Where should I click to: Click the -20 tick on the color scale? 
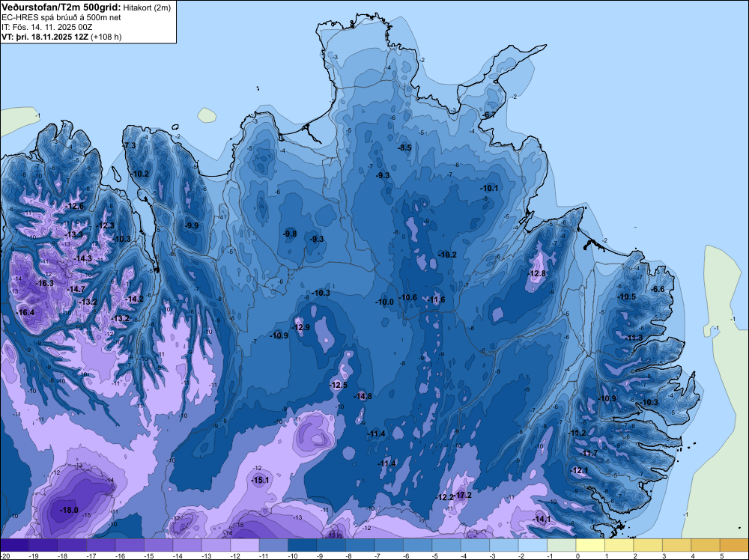click(x=4, y=556)
